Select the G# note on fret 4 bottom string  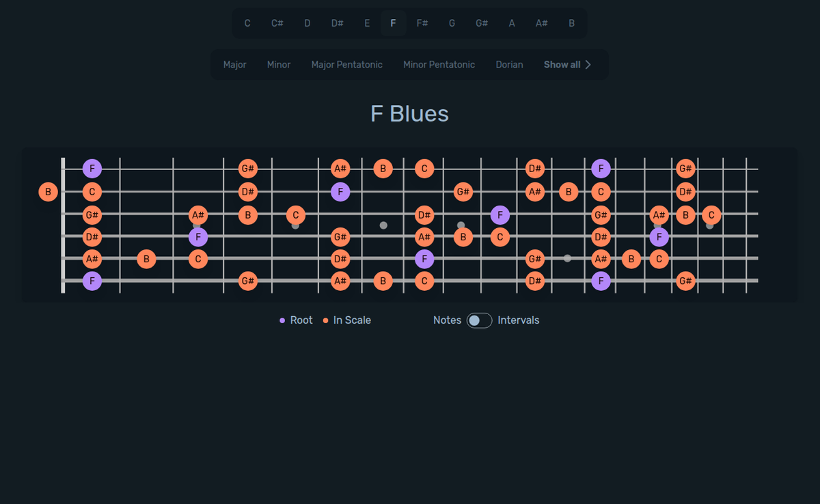point(248,280)
